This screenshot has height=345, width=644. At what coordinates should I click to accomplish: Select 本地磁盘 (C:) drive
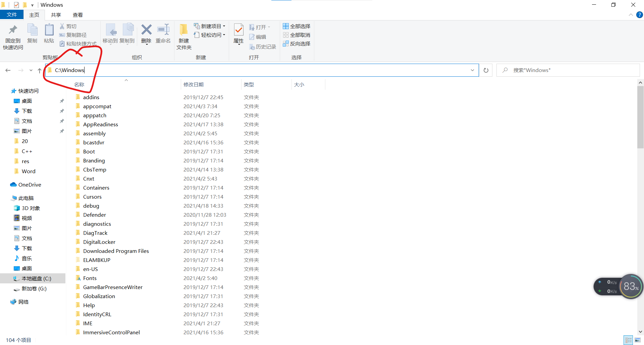[33, 279]
